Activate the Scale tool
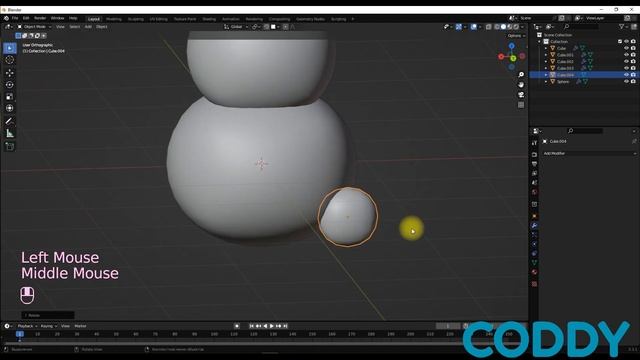 pyautogui.click(x=10, y=96)
